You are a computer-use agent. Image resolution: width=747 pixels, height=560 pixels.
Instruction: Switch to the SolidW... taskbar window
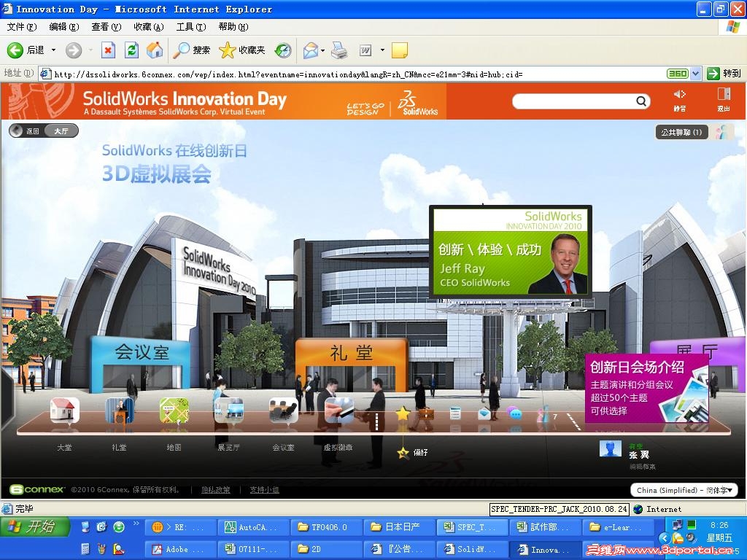click(472, 549)
